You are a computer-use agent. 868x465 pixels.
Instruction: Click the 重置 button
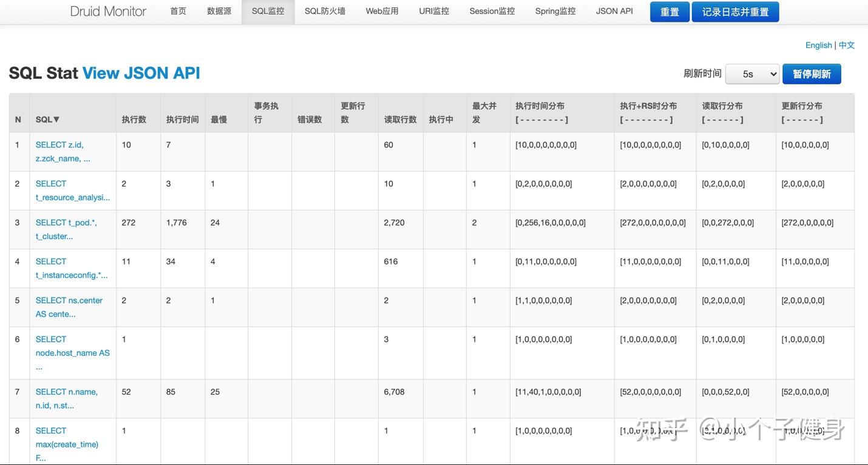670,12
